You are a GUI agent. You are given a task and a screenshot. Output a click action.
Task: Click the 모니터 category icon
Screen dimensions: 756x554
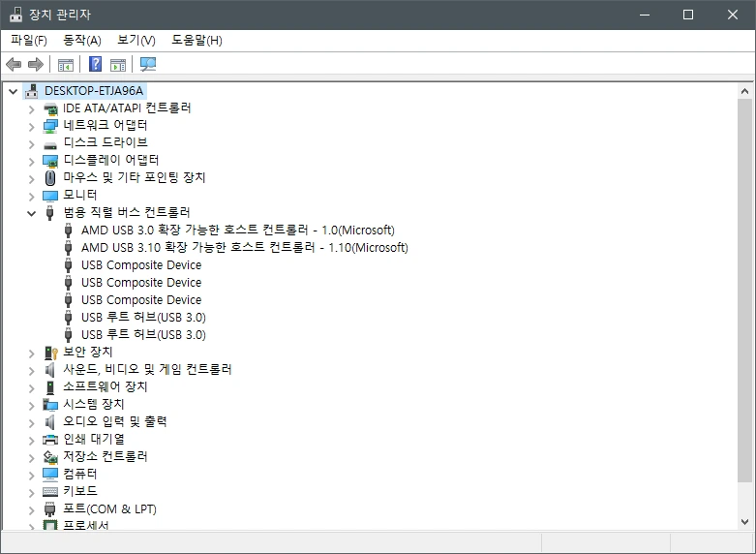[50, 196]
